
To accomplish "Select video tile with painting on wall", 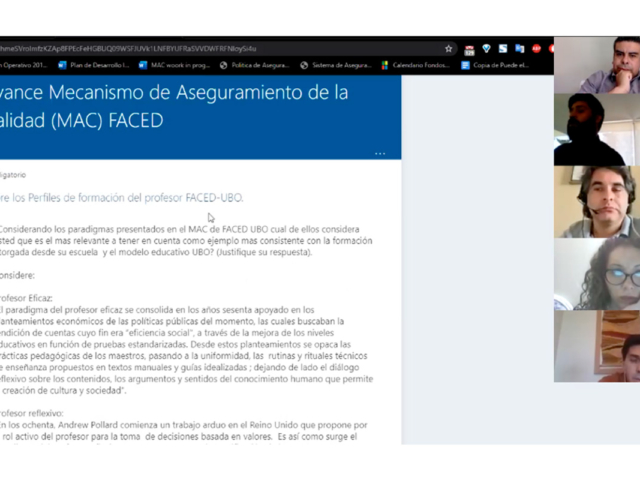I will click(597, 347).
